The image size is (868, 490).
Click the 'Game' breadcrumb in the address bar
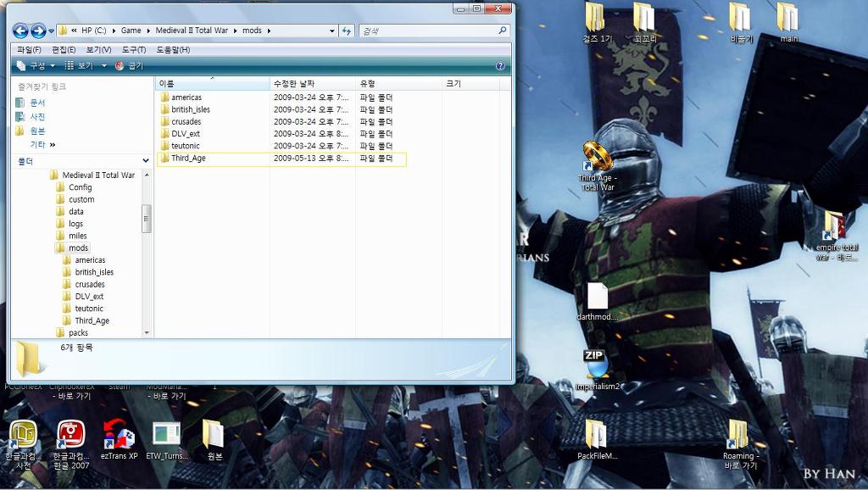pos(131,31)
